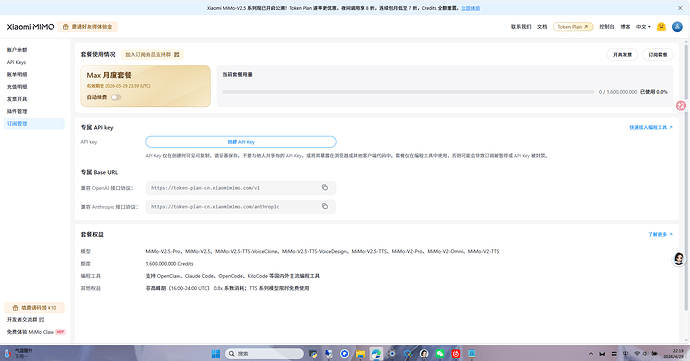
Task: Click the 立即体验 link in the banner
Action: click(x=470, y=8)
